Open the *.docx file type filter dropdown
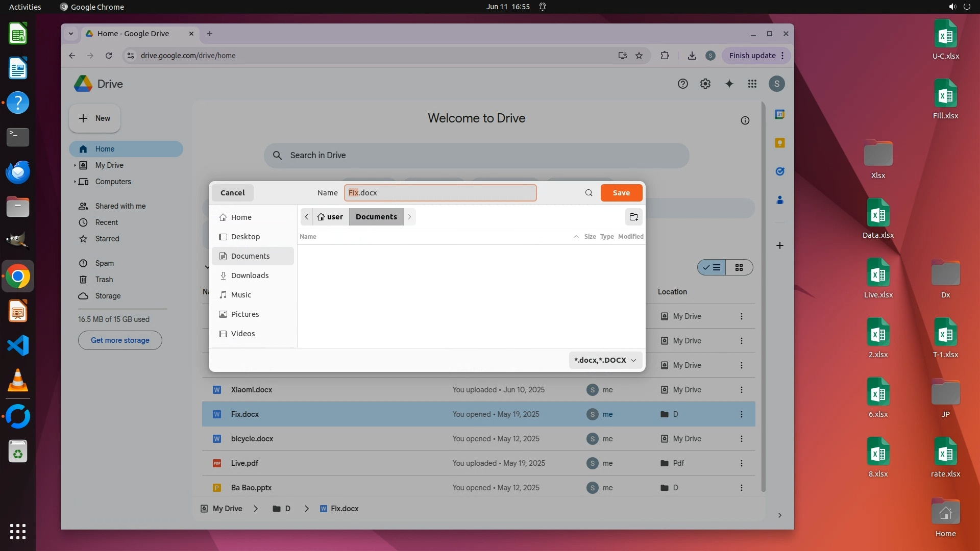The height and width of the screenshot is (551, 980). click(605, 360)
